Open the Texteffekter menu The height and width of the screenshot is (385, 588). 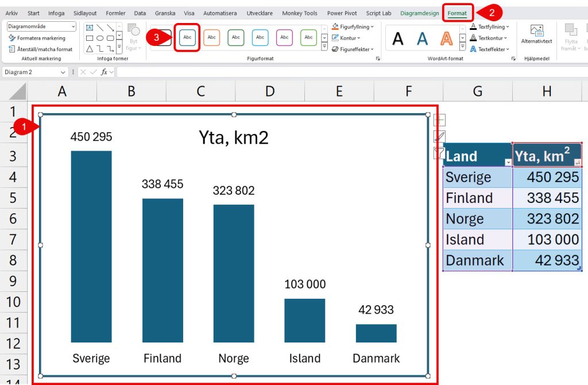(x=490, y=49)
